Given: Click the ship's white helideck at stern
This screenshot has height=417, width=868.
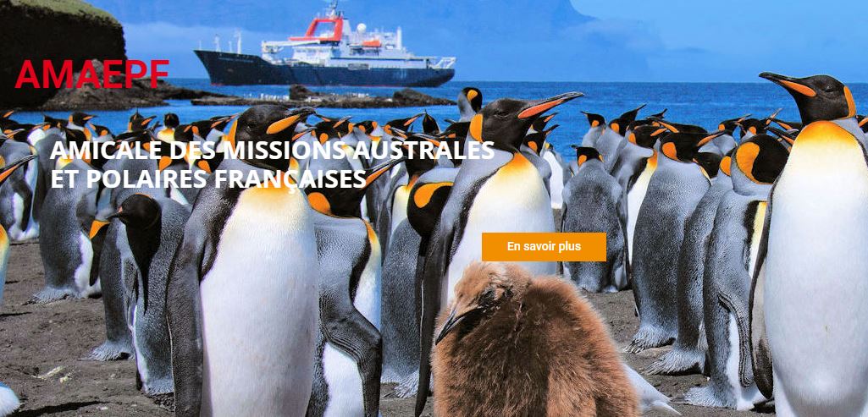Looking at the screenshot, I should (x=443, y=63).
